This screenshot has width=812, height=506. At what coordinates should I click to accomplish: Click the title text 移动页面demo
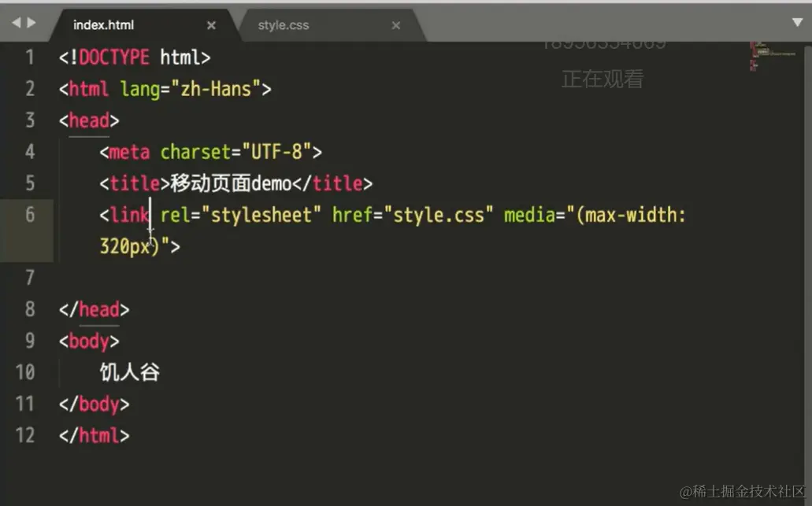coord(231,183)
